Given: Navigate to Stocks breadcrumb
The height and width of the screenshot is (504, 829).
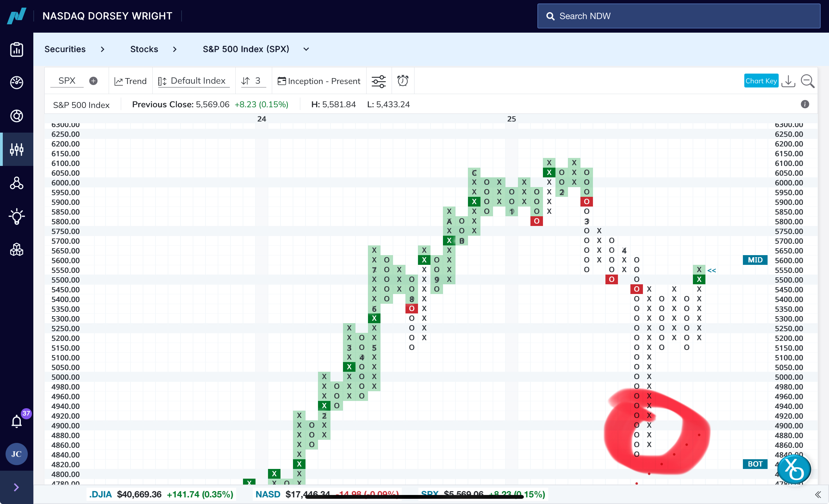Looking at the screenshot, I should click(x=144, y=49).
